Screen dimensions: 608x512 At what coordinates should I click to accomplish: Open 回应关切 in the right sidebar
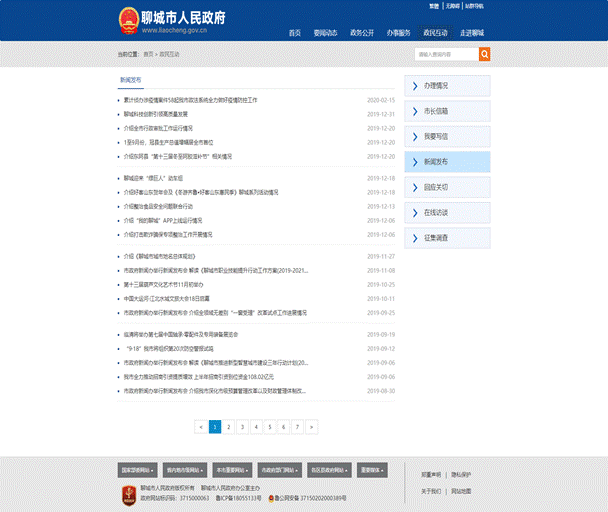447,187
